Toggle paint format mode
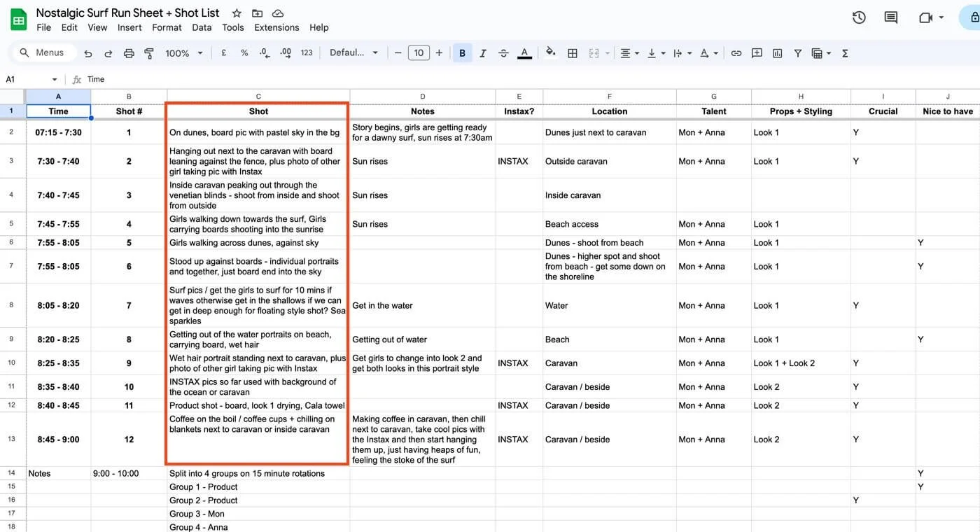980x532 pixels. (x=148, y=52)
